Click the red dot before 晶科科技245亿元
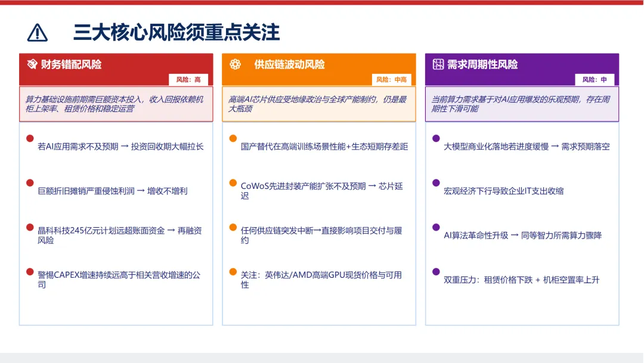644x363 pixels. 30,227
